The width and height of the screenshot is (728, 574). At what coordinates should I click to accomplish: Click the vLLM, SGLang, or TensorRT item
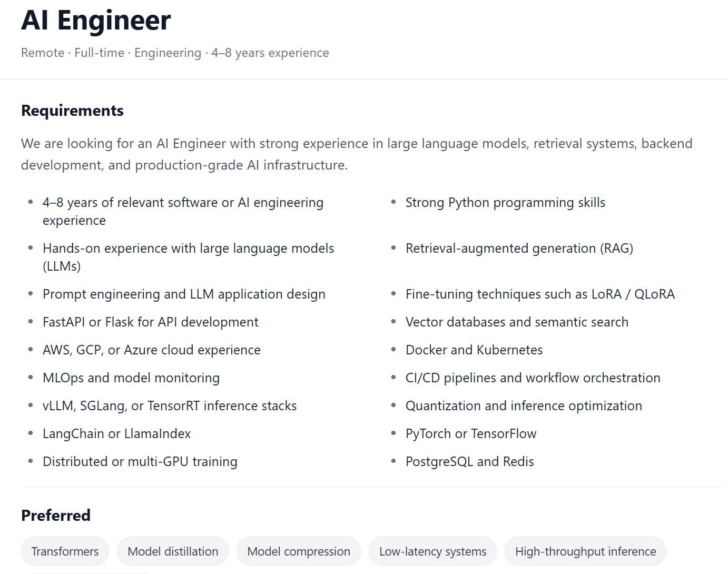[170, 405]
